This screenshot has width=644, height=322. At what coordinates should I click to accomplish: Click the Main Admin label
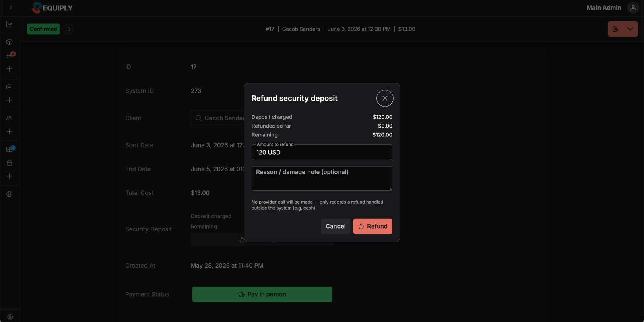tap(603, 8)
